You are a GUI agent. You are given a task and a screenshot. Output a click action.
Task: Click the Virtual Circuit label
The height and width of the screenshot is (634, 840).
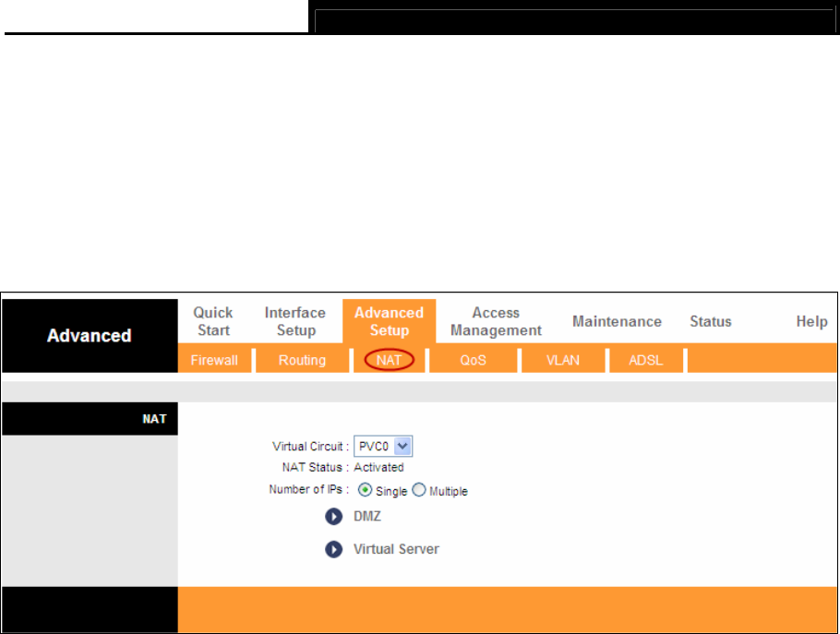pos(310,447)
